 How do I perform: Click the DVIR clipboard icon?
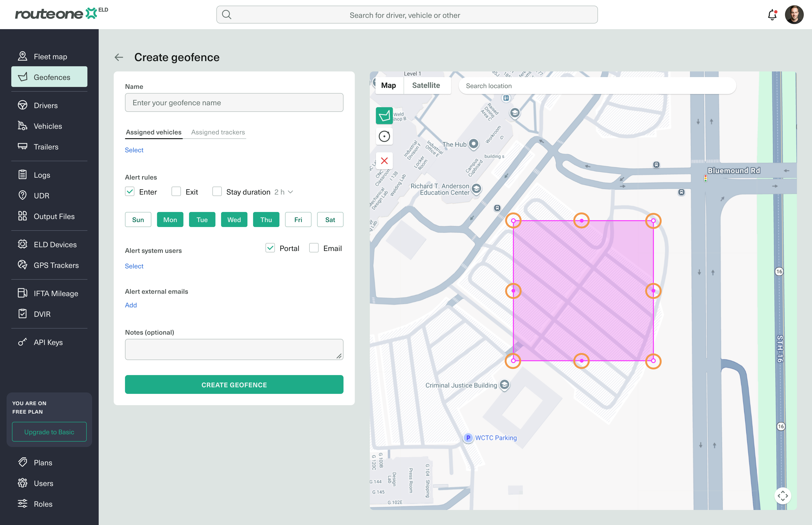click(x=23, y=314)
